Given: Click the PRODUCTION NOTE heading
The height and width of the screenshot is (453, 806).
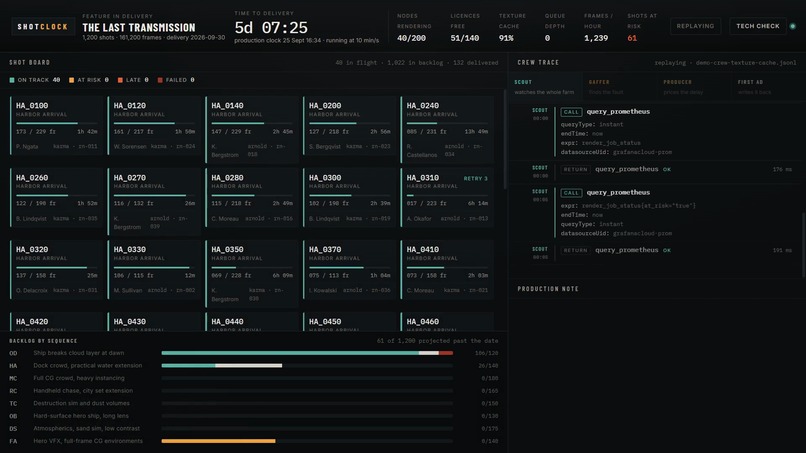Looking at the screenshot, I should (548, 289).
